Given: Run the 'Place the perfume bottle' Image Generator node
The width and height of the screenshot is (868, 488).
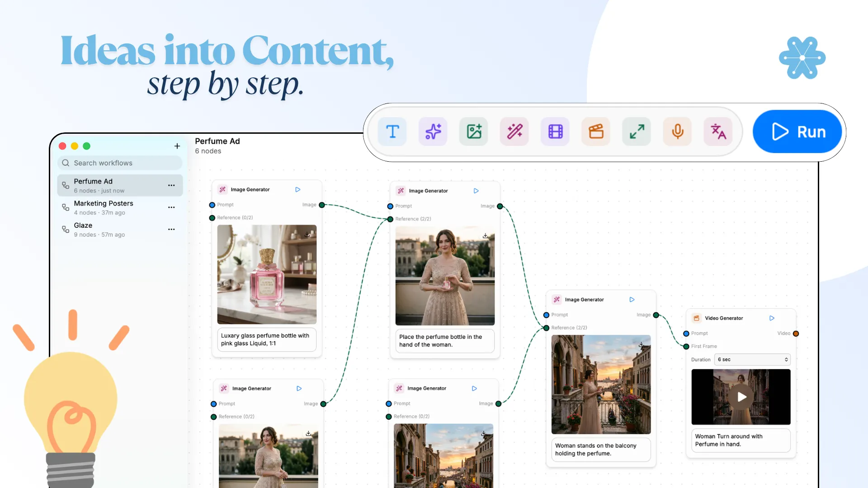Looking at the screenshot, I should click(476, 191).
